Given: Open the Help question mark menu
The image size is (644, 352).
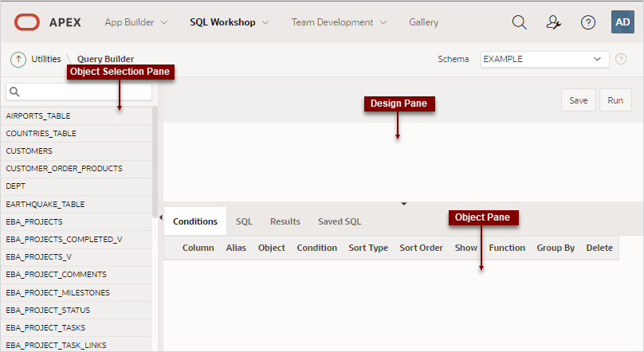Looking at the screenshot, I should click(x=588, y=22).
